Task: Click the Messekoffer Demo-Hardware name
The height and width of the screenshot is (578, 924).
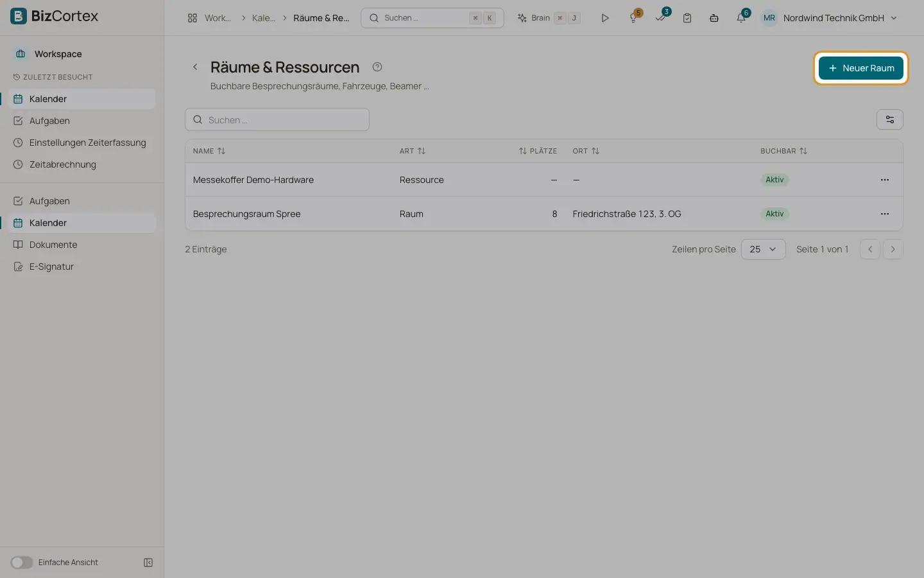Action: click(x=253, y=180)
